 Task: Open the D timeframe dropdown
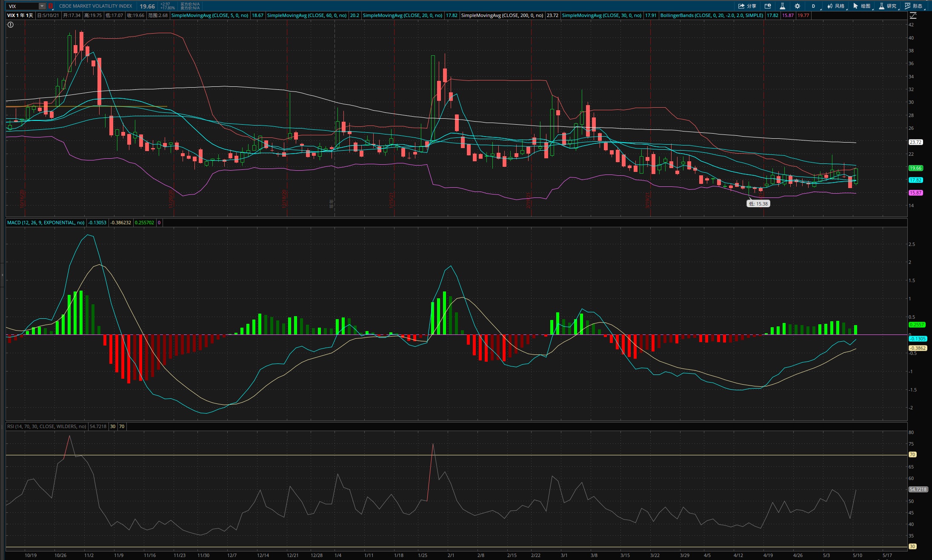[813, 6]
